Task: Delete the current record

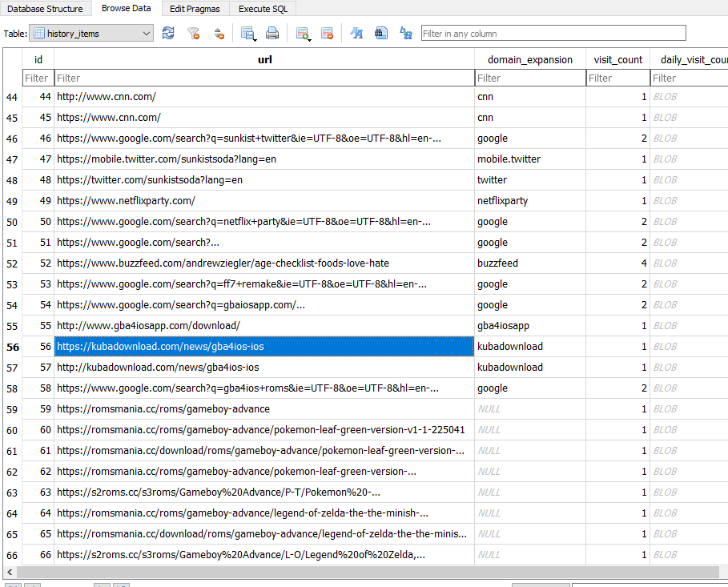Action: (327, 33)
